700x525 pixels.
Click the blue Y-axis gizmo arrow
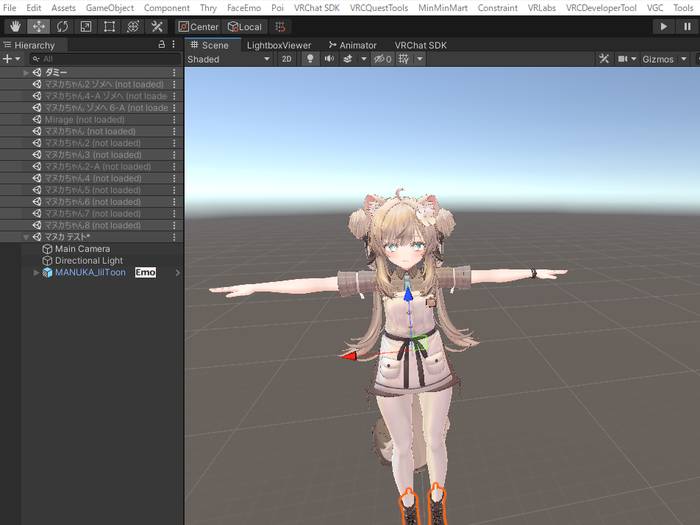pyautogui.click(x=408, y=295)
